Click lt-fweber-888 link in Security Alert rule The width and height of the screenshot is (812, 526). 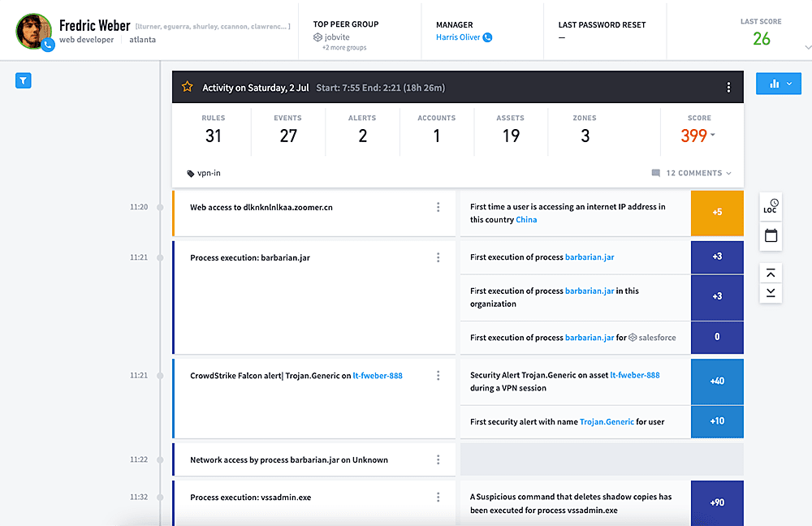coord(635,375)
